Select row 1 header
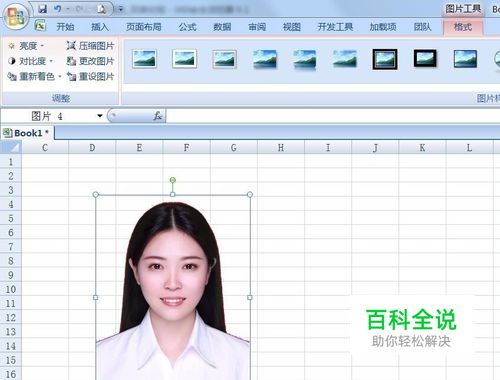 tap(11, 162)
